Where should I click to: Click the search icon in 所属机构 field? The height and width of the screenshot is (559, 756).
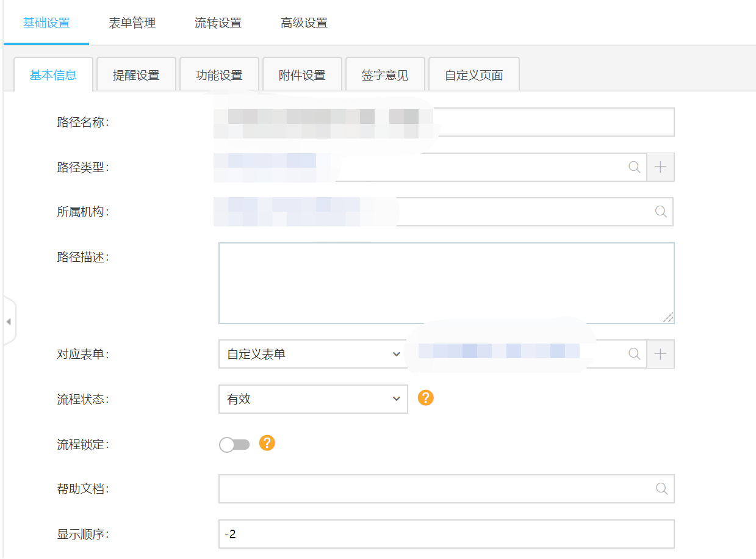[661, 212]
